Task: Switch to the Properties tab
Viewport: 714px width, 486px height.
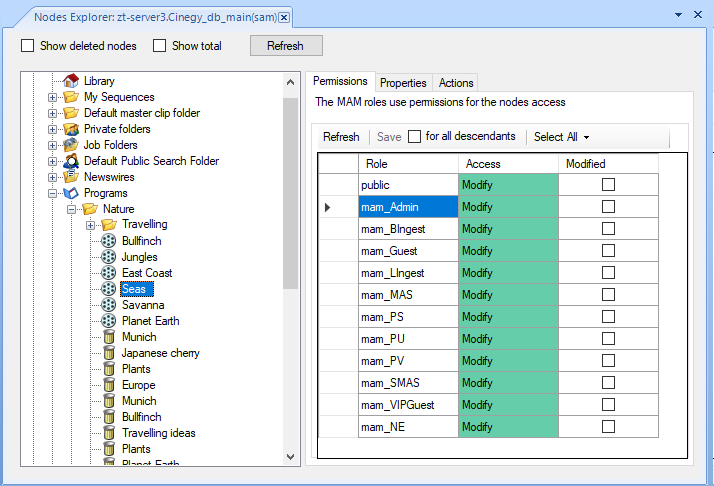Action: pyautogui.click(x=403, y=83)
